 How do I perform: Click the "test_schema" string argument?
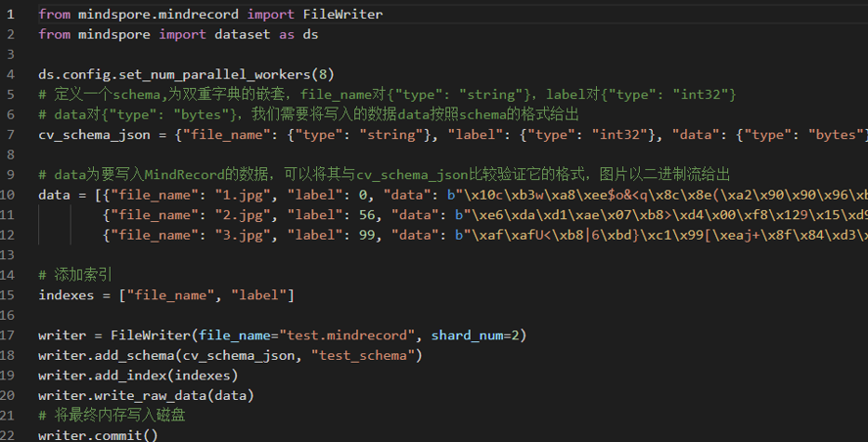coord(366,355)
